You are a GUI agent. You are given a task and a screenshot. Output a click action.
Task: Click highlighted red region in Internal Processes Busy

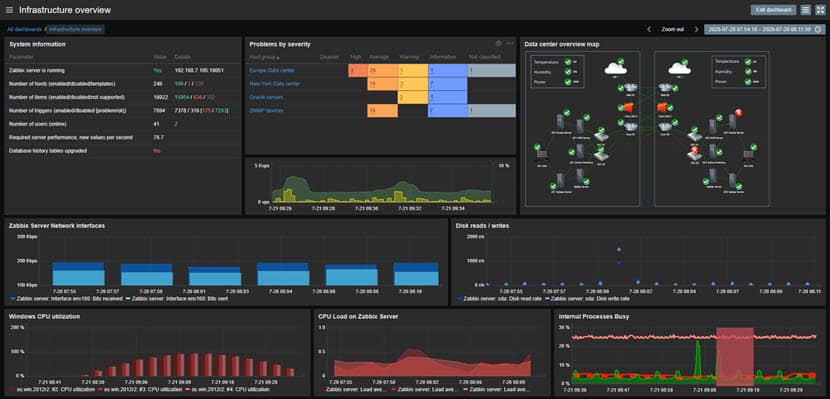(x=735, y=357)
